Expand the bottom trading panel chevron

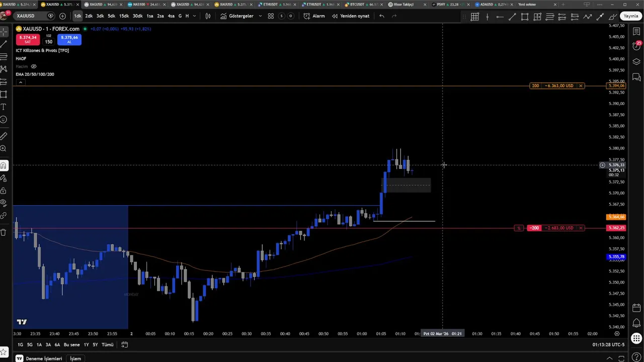point(609,358)
